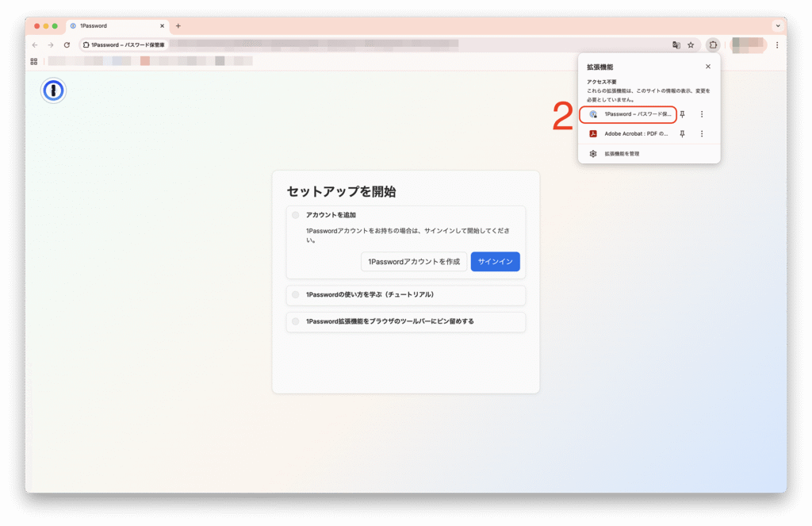Pin the Adobe Acrobat extension
This screenshot has height=526, width=812.
pos(683,134)
